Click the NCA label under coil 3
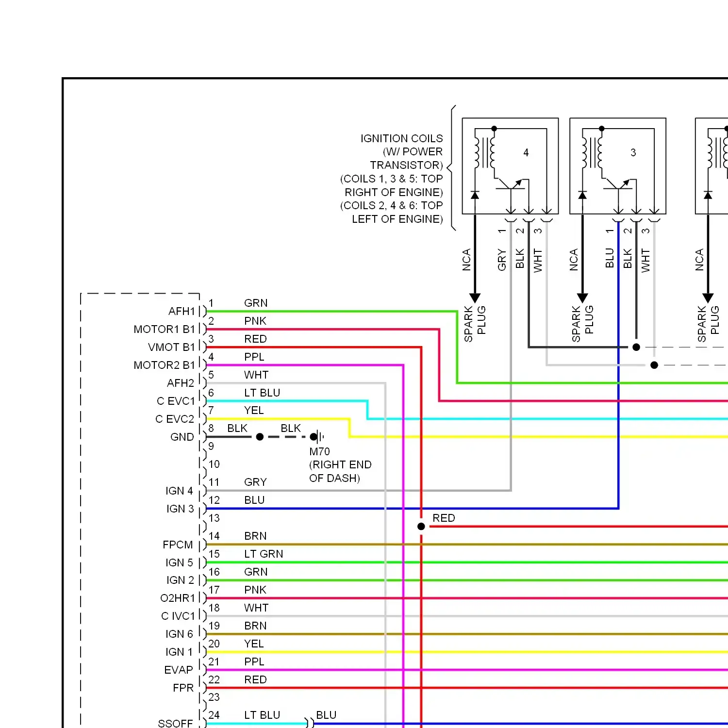This screenshot has width=728, height=728. pos(574,260)
